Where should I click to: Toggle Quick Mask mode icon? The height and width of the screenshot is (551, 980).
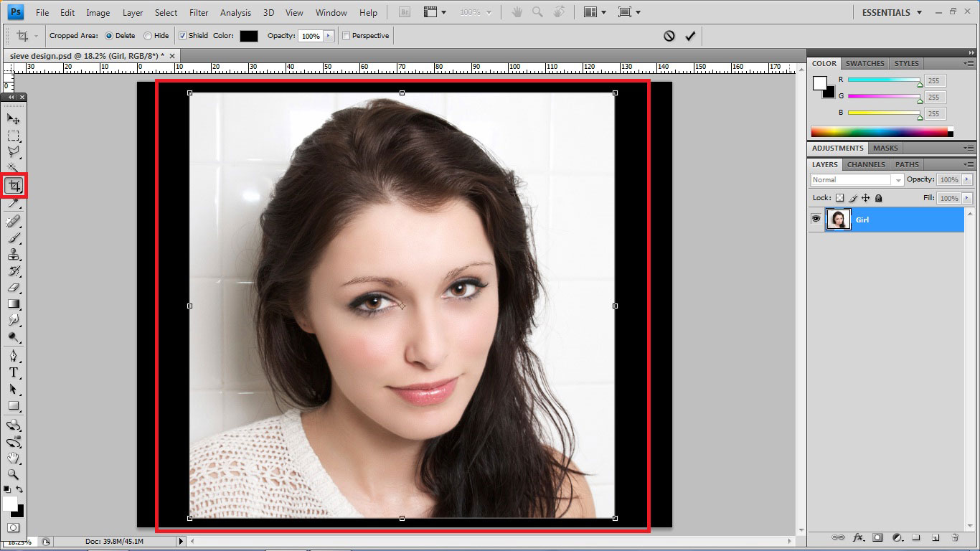[14, 527]
